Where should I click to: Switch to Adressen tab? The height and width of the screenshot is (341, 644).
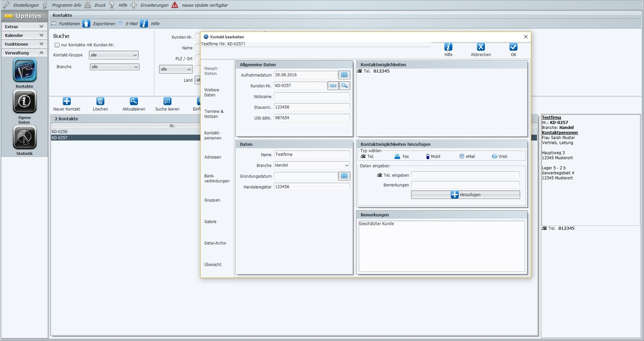pyautogui.click(x=213, y=157)
